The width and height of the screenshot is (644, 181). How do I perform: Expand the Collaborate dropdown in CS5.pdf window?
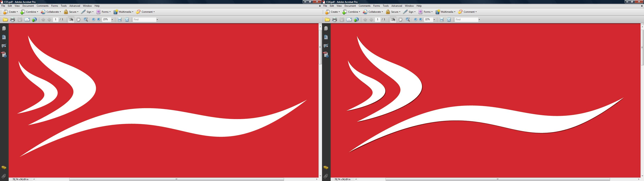click(x=60, y=12)
